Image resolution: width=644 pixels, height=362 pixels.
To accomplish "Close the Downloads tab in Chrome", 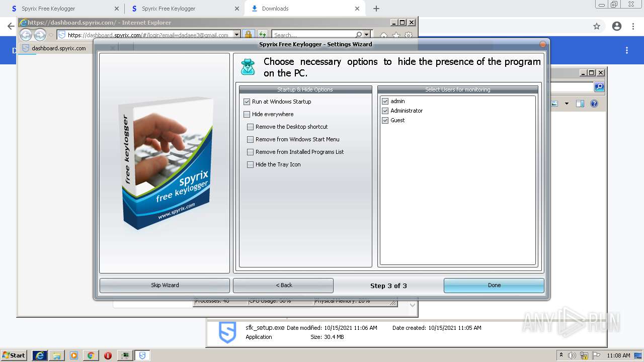I will point(357,9).
